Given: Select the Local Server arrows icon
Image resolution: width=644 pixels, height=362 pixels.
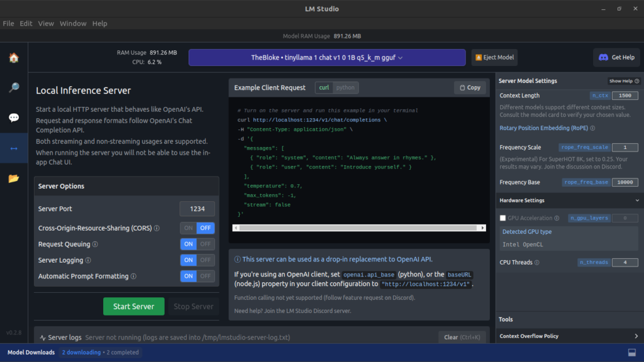Looking at the screenshot, I should tap(13, 148).
